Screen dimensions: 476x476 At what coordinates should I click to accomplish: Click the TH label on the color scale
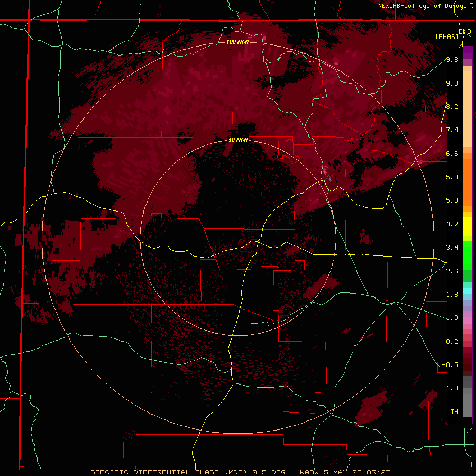454,412
